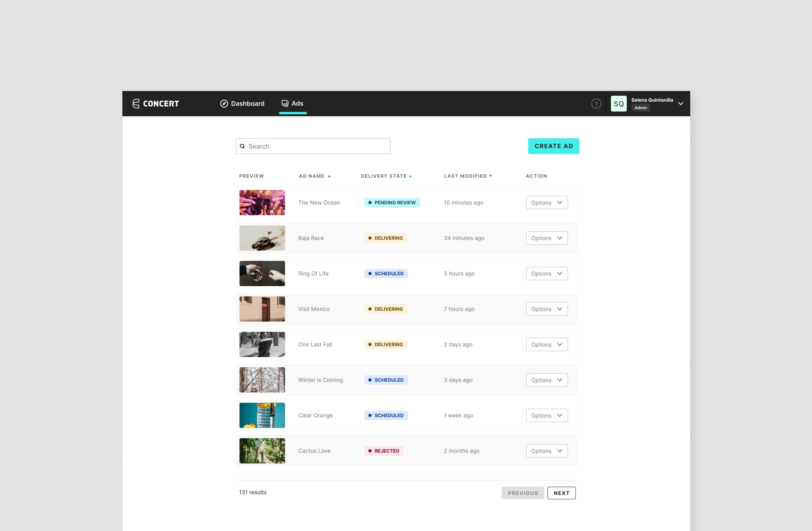The height and width of the screenshot is (531, 812).
Task: Click the PENDING REVIEW status dot for The New Ocean
Action: pos(371,202)
